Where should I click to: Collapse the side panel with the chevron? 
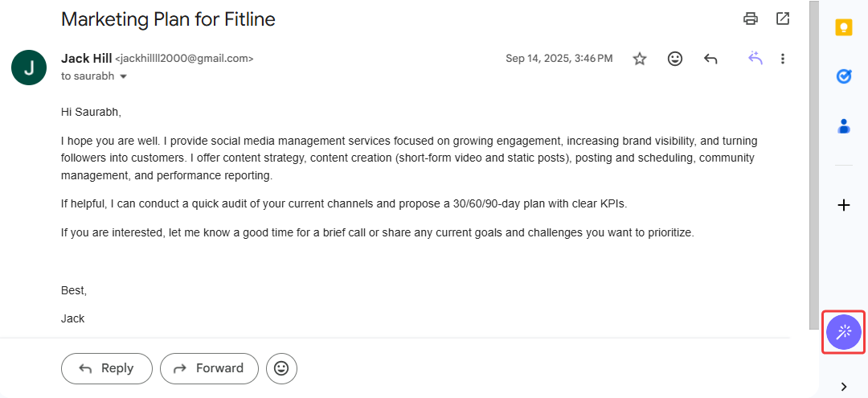(844, 387)
